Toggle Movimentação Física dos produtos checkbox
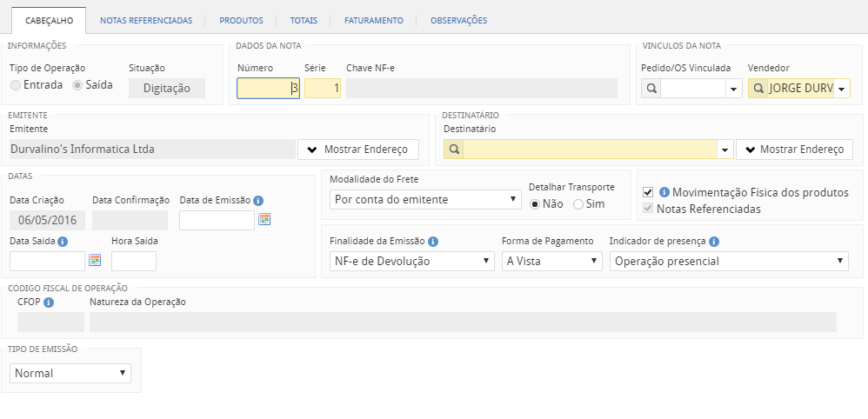 [x=648, y=192]
